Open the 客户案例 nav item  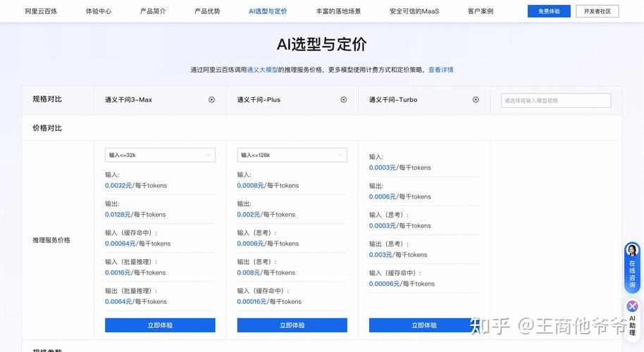[481, 11]
